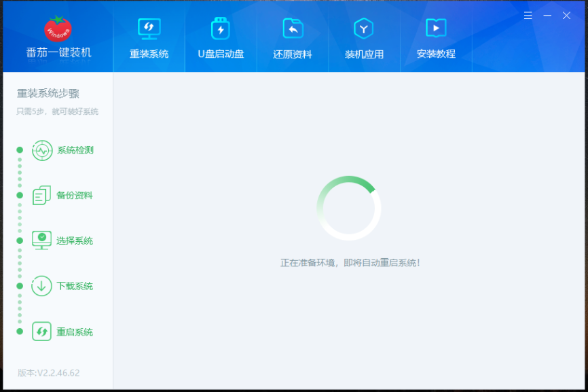Click the 番茄一键装机 app title

tap(59, 52)
